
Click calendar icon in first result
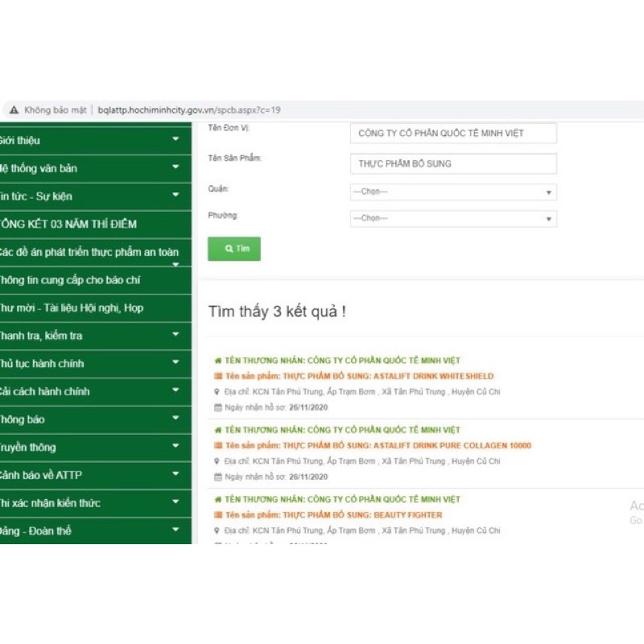(x=218, y=407)
